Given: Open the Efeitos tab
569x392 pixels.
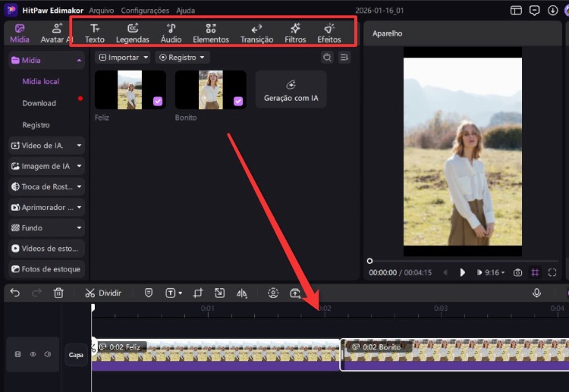Looking at the screenshot, I should pyautogui.click(x=329, y=33).
